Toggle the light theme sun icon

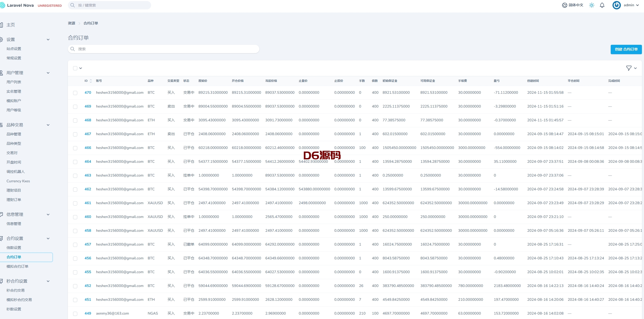592,5
